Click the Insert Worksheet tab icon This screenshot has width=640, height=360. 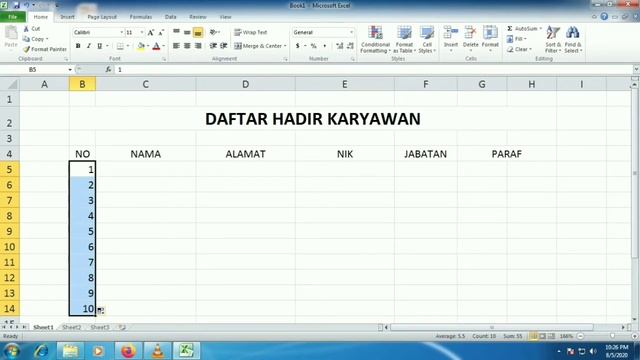point(122,327)
